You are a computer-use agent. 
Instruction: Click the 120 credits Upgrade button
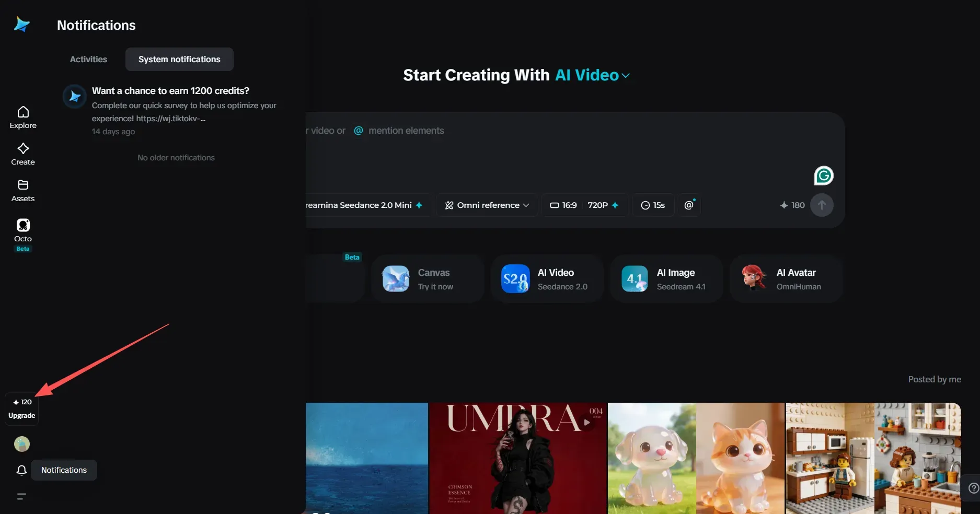22,408
